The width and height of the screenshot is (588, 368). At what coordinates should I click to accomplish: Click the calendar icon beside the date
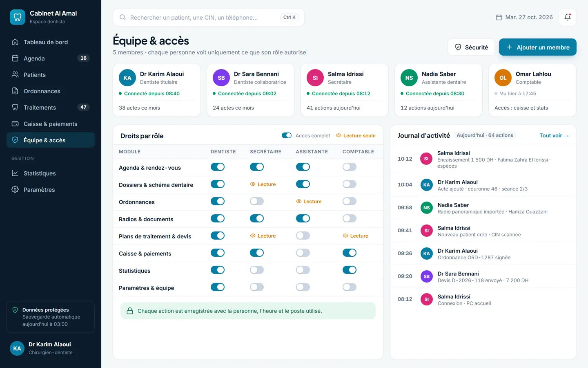click(x=499, y=17)
